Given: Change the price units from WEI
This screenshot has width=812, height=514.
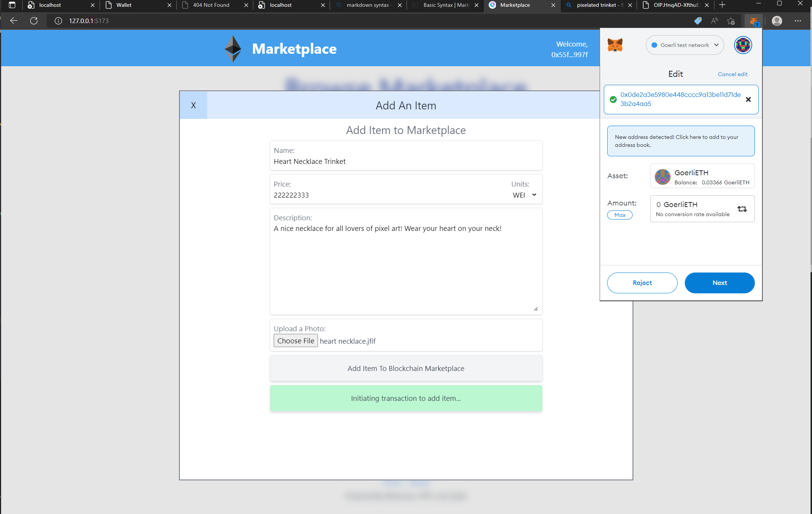Looking at the screenshot, I should (524, 195).
